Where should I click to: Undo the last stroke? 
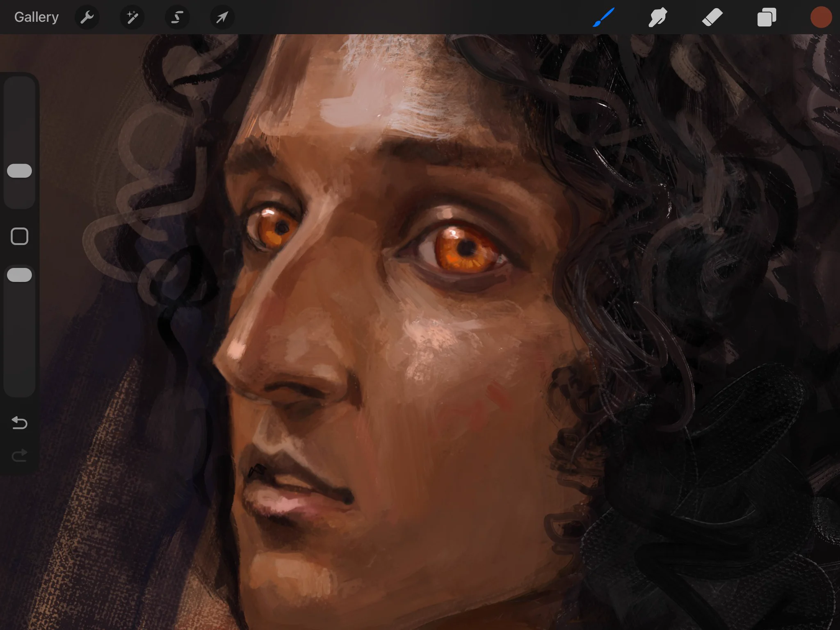19,422
